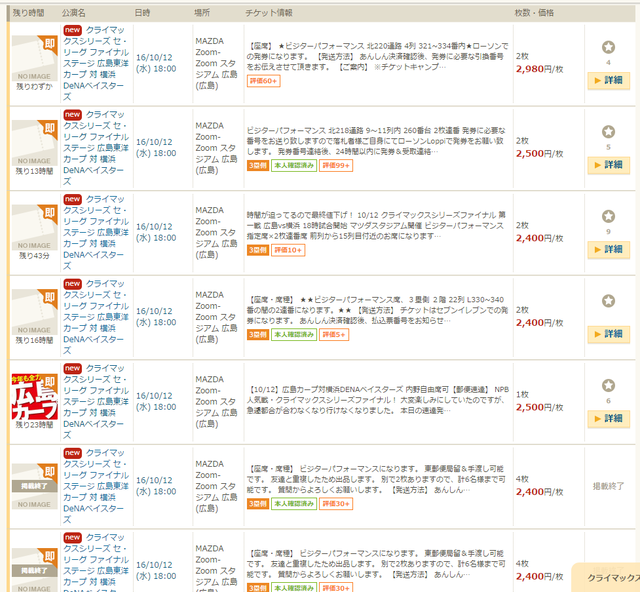This screenshot has height=592, width=640.
Task: Star the 1枚 2,500円 listing
Action: click(x=608, y=386)
